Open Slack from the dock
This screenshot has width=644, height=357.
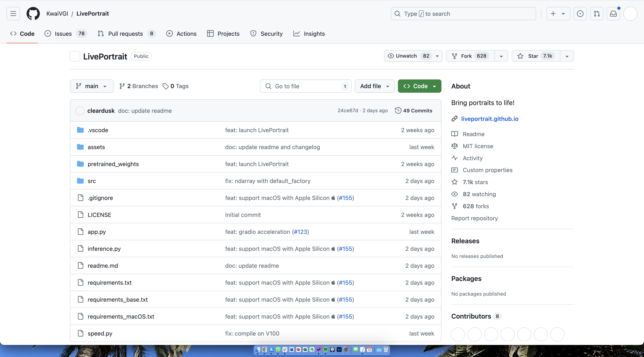pos(285,349)
